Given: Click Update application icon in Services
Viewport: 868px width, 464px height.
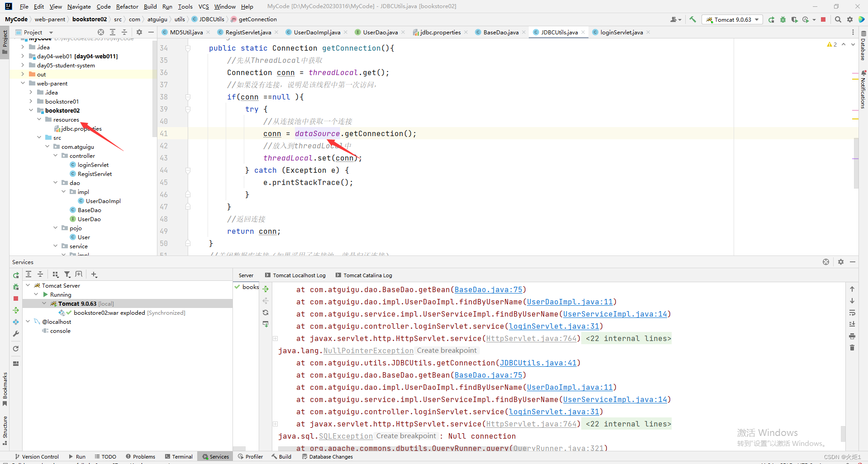Looking at the screenshot, I should 16,349.
